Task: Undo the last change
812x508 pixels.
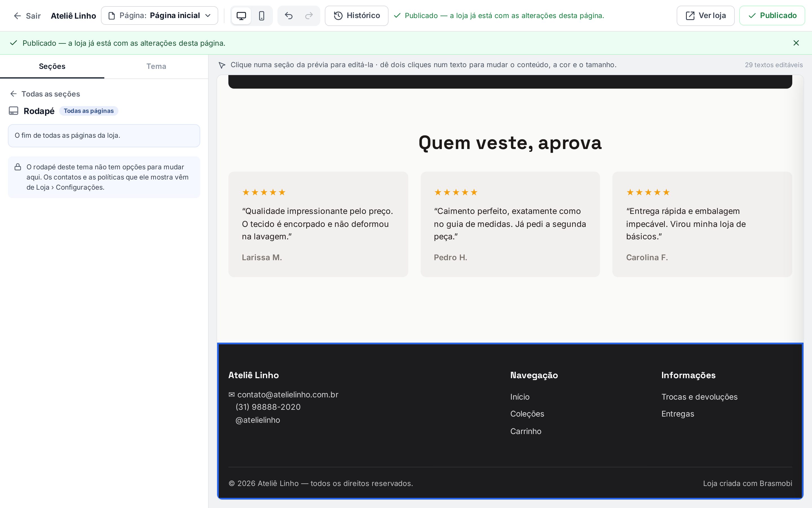Action: (288, 16)
